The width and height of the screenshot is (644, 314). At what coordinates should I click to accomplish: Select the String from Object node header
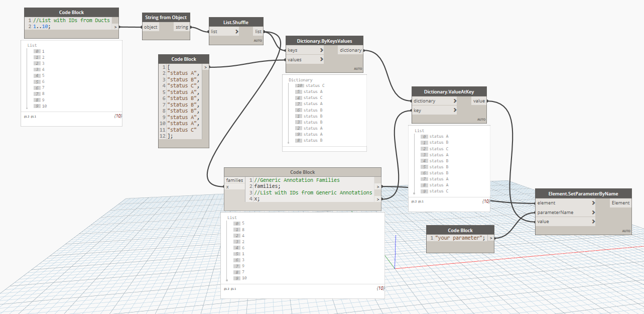(166, 17)
